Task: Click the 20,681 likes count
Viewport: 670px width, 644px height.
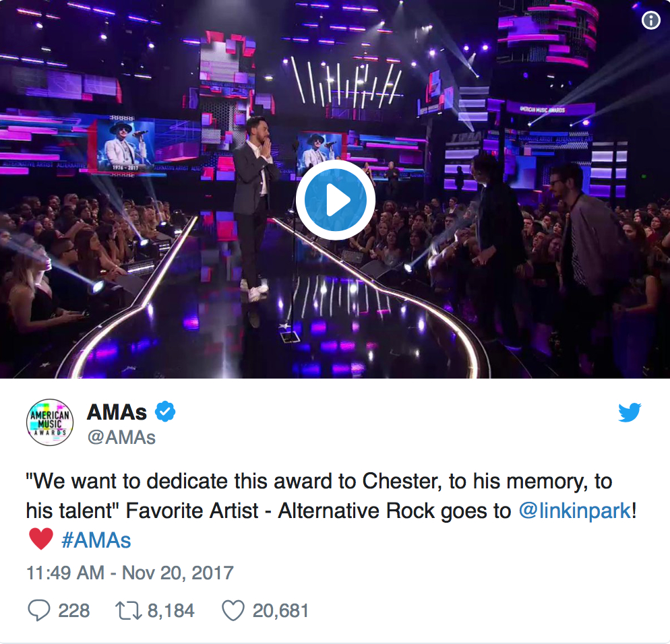Action: click(280, 611)
